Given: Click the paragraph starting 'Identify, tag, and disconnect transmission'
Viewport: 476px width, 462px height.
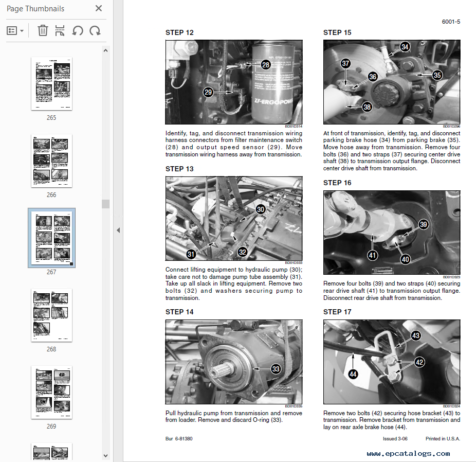Looking at the screenshot, I should click(234, 144).
